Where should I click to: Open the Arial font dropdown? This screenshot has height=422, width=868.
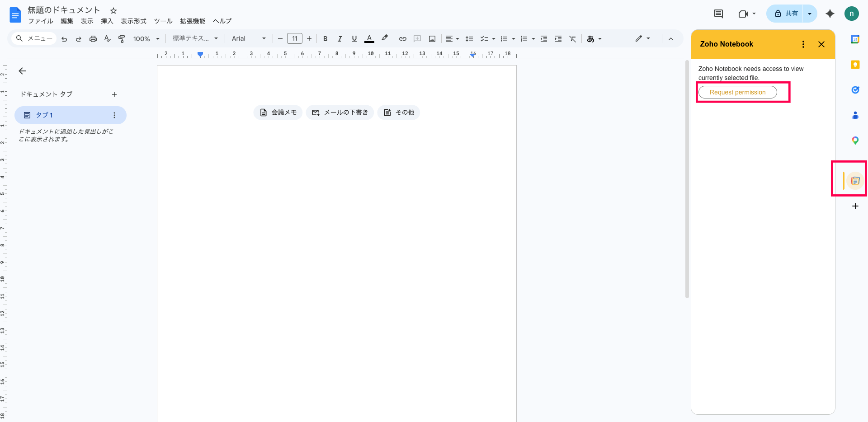click(248, 39)
